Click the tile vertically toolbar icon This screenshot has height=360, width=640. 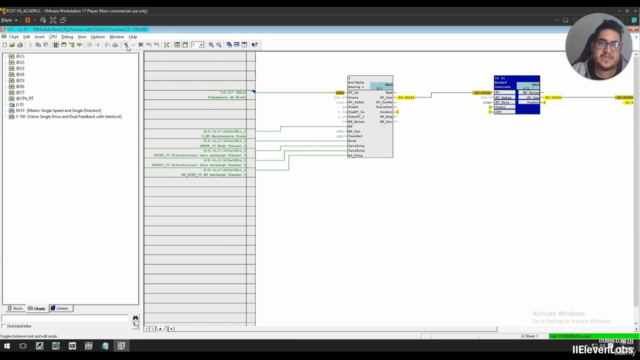244,45
